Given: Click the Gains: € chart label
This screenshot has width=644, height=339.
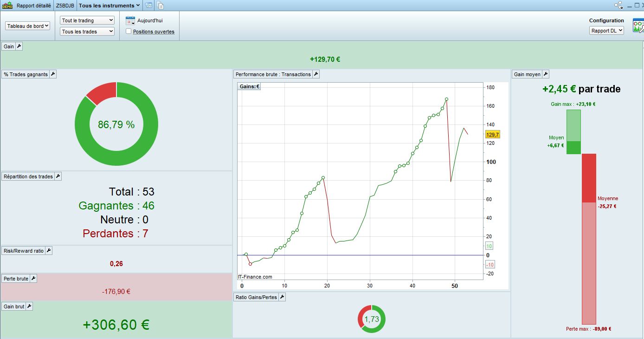Looking at the screenshot, I should click(249, 86).
